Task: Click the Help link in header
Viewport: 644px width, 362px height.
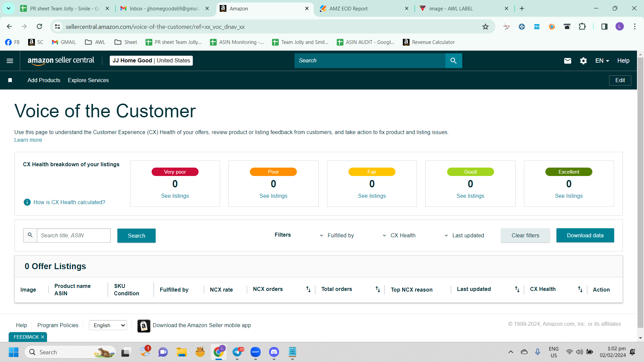Action: point(623,61)
